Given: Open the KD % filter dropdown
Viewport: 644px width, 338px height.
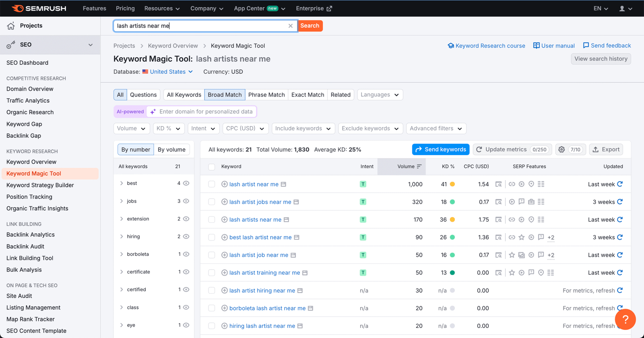Looking at the screenshot, I should 168,129.
